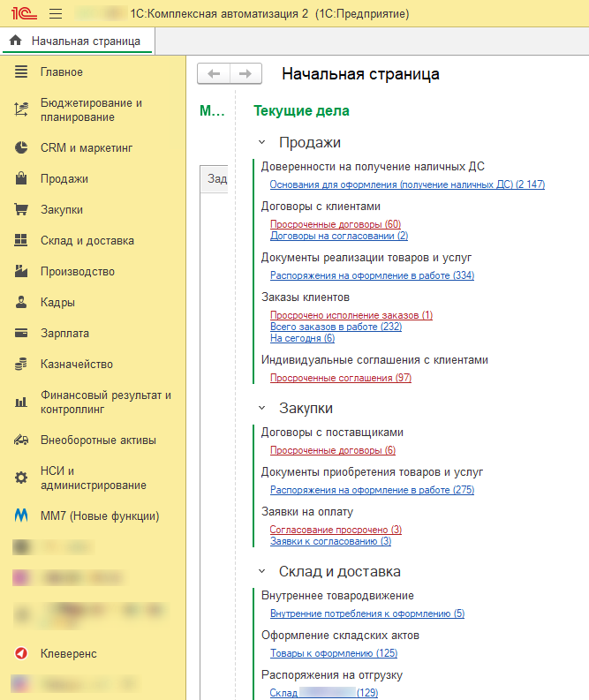
Task: Open Просроченные договоры (60) link
Action: [x=336, y=224]
